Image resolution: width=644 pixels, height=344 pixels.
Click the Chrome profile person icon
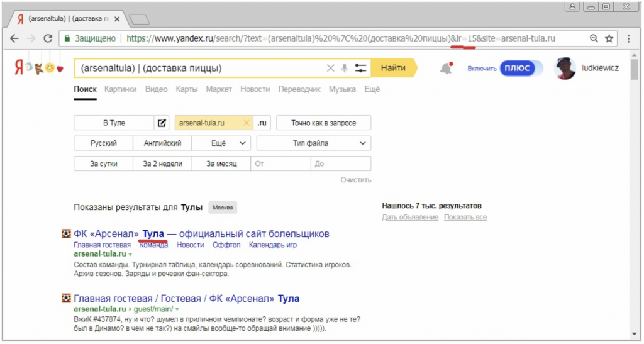[572, 6]
